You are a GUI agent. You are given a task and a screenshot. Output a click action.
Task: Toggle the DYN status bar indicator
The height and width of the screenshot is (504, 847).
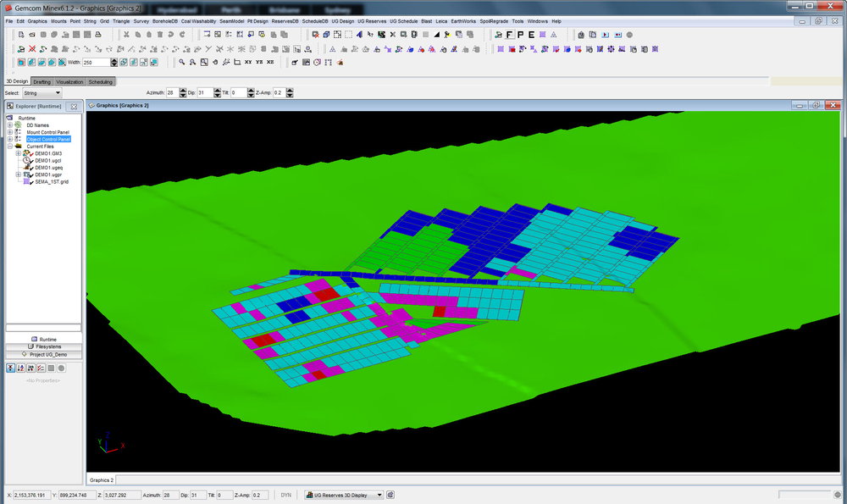tap(287, 495)
